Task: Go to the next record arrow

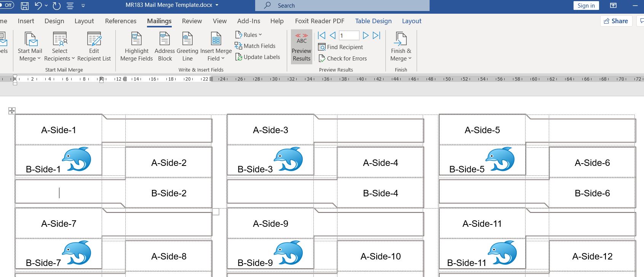Action: [x=366, y=35]
